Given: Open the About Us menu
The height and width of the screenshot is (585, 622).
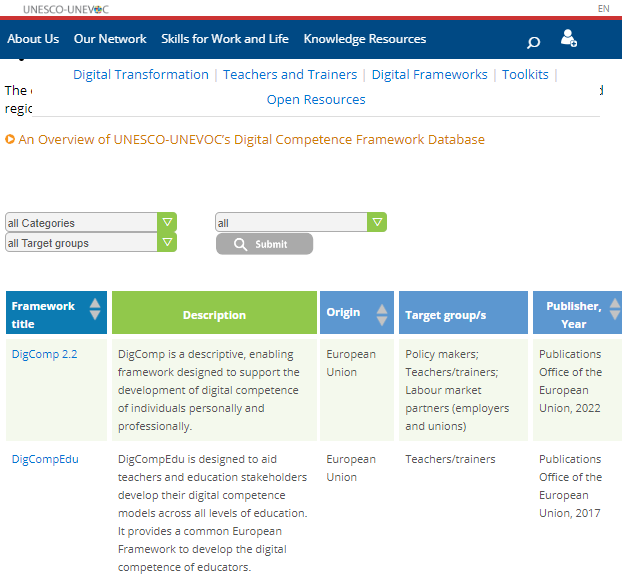Looking at the screenshot, I should pos(33,39).
